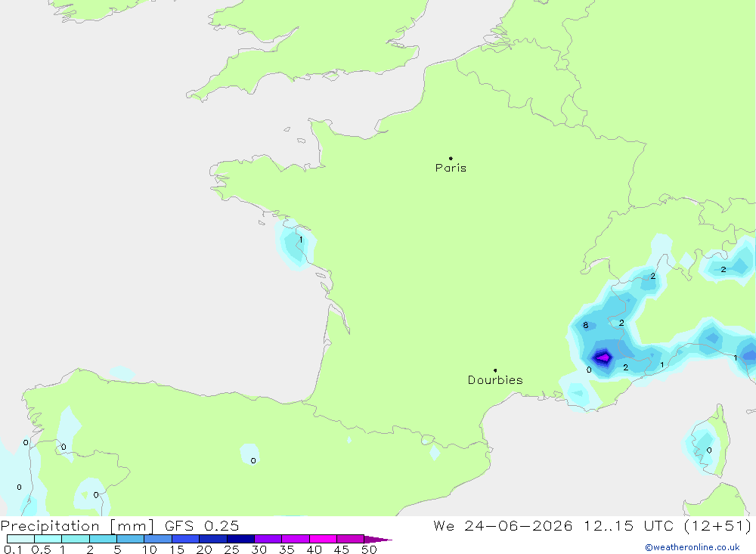756x554 pixels.
Task: Select the 0.5–1 mm legend color swatch
Action: pyautogui.click(x=48, y=539)
